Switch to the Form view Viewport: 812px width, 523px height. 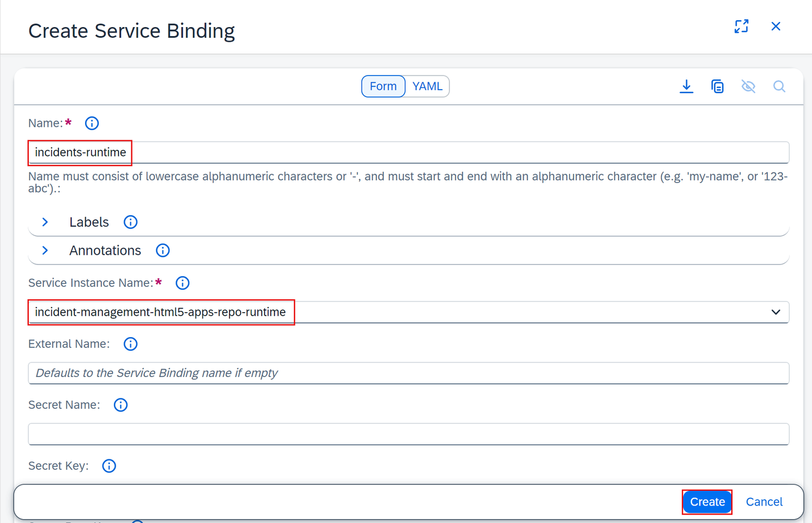coord(383,86)
